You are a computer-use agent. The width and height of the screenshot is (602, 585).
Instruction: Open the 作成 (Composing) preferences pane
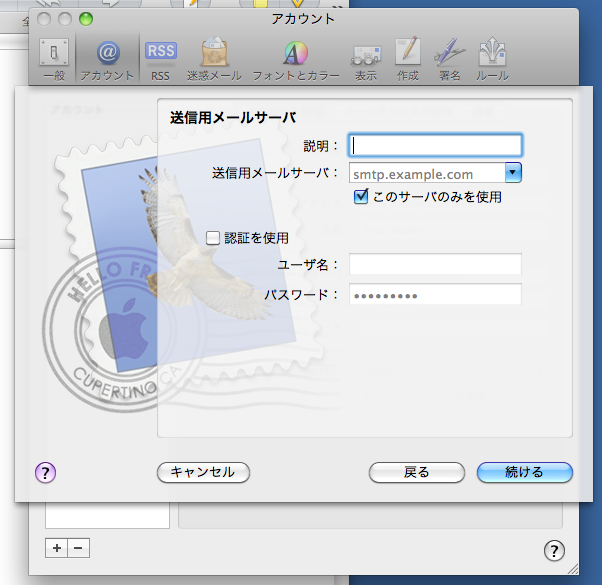407,58
